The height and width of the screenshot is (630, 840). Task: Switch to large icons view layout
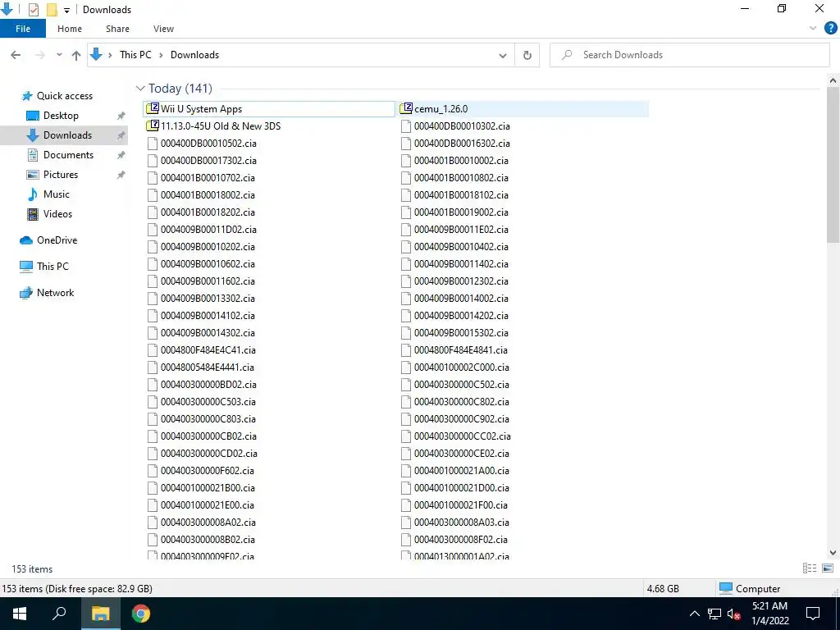click(x=827, y=568)
